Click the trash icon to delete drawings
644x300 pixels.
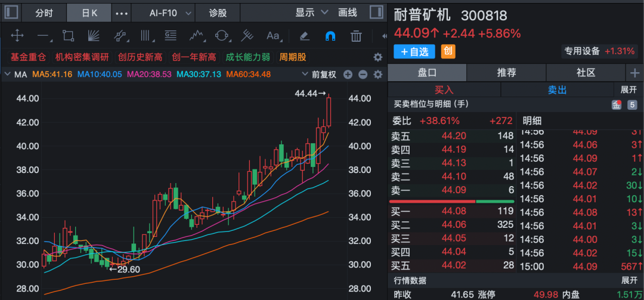click(356, 36)
